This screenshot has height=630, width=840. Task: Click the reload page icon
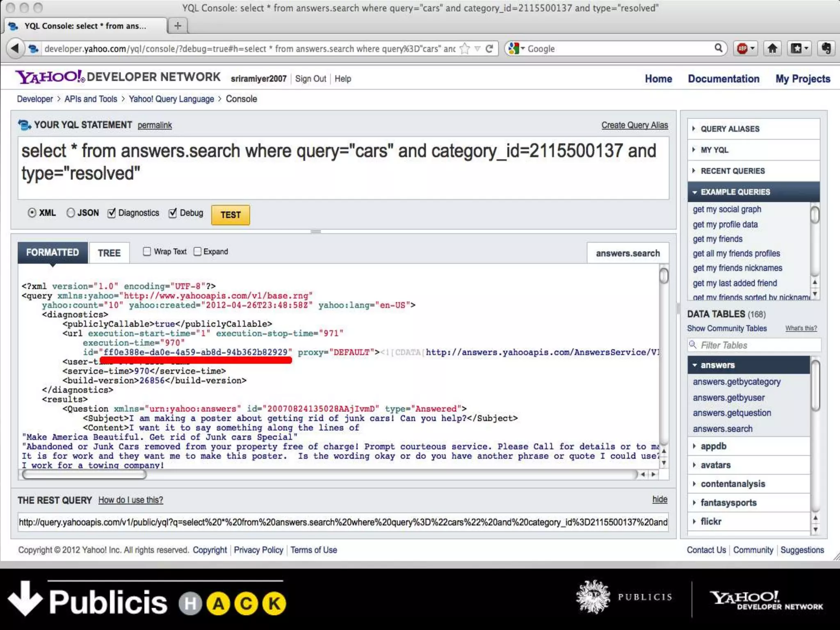tap(489, 49)
